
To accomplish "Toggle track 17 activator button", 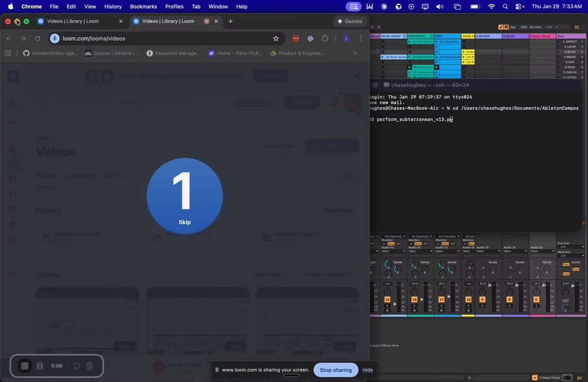I will pyautogui.click(x=441, y=299).
